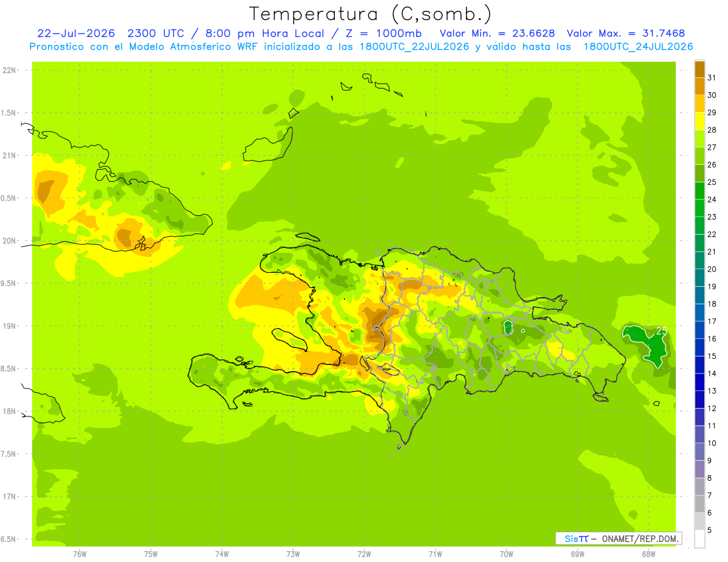Click the "25" contour label on map
The height and width of the screenshot is (562, 728).
pyautogui.click(x=661, y=331)
